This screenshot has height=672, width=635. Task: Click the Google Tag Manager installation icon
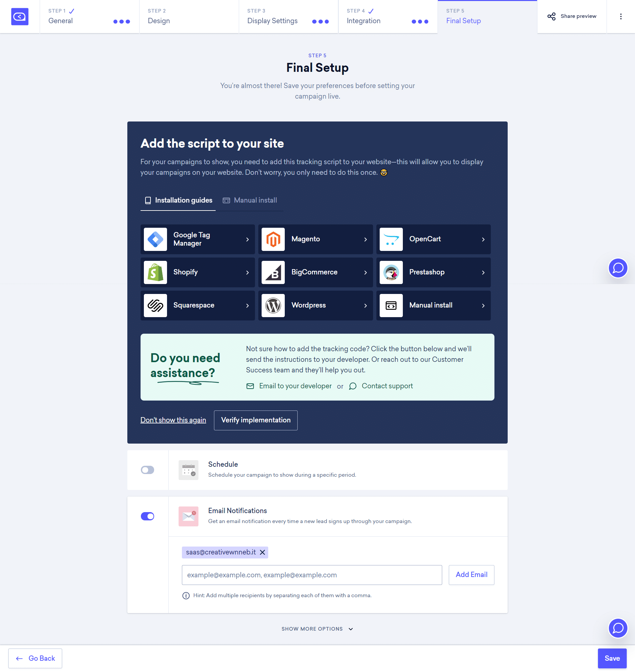pyautogui.click(x=156, y=239)
